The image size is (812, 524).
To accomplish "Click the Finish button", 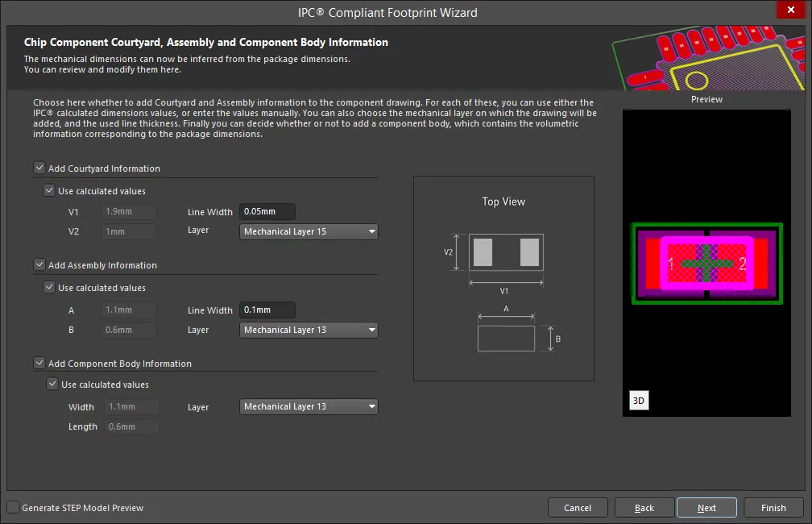I will click(773, 508).
